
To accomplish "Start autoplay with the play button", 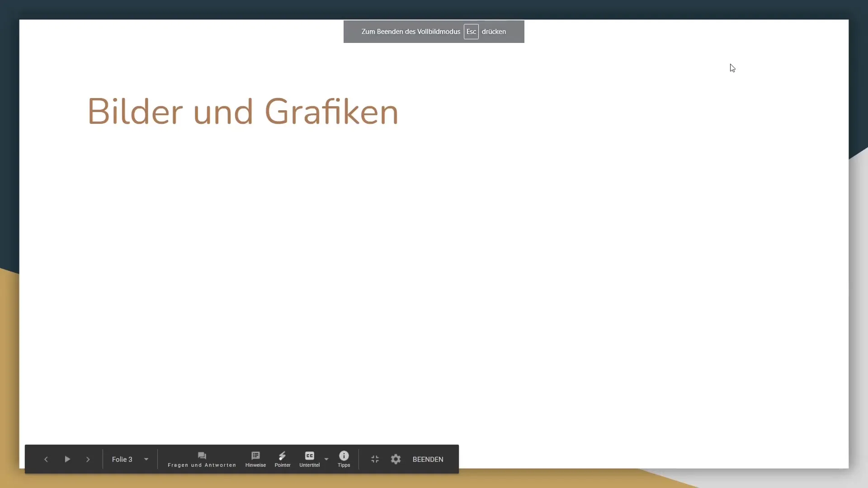I will tap(67, 459).
